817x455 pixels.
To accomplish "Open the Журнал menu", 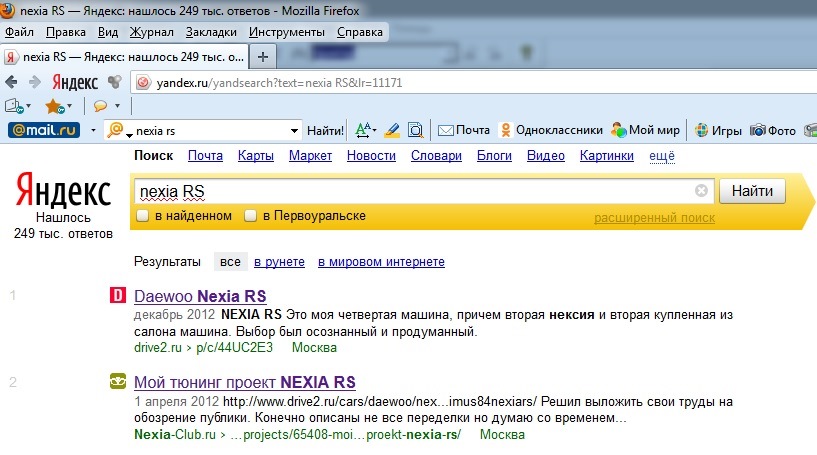I will point(152,32).
